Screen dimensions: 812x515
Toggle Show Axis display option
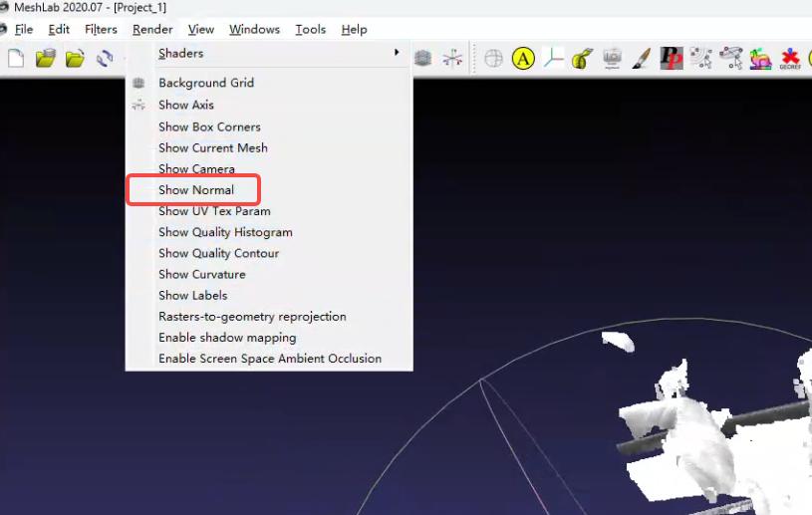pos(186,105)
